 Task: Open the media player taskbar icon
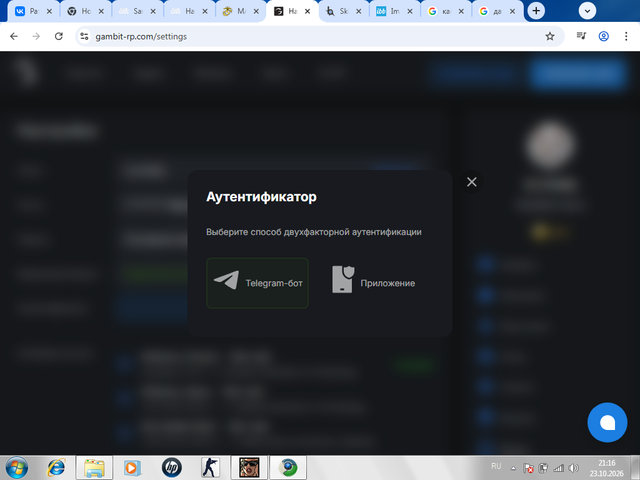click(x=132, y=467)
